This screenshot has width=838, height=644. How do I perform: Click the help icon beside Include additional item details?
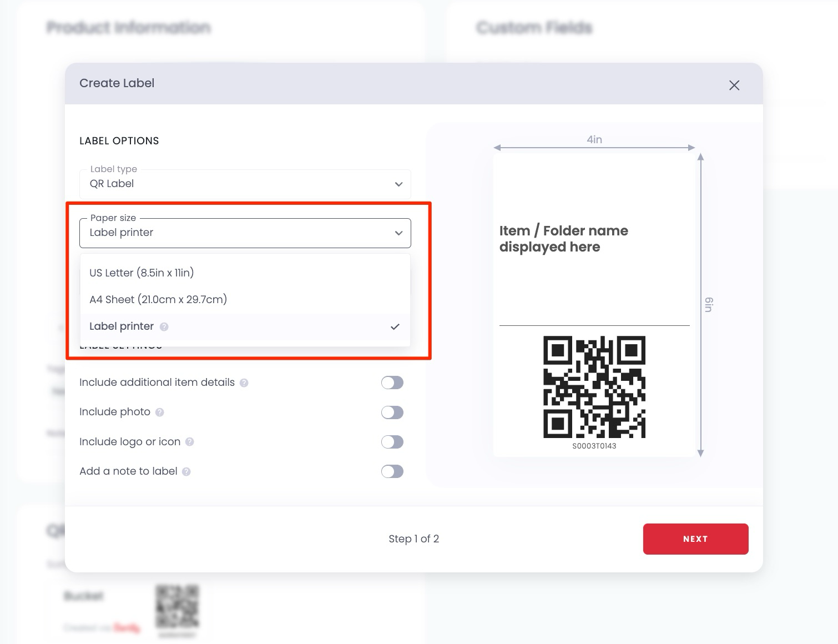(244, 383)
